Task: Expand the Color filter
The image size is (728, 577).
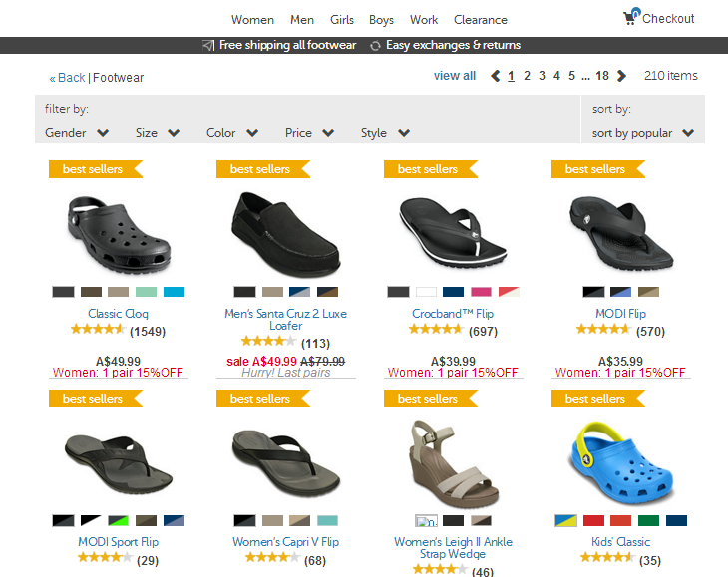Action: (x=232, y=133)
